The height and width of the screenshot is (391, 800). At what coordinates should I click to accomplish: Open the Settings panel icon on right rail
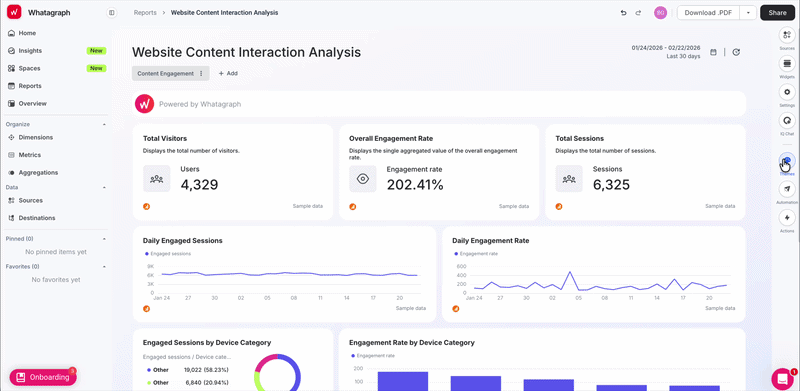click(787, 92)
